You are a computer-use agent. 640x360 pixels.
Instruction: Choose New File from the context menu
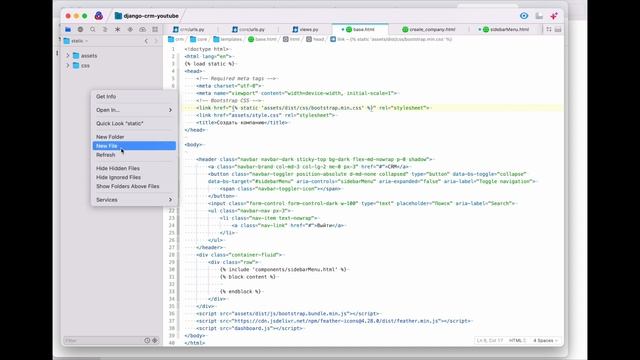[x=134, y=146]
